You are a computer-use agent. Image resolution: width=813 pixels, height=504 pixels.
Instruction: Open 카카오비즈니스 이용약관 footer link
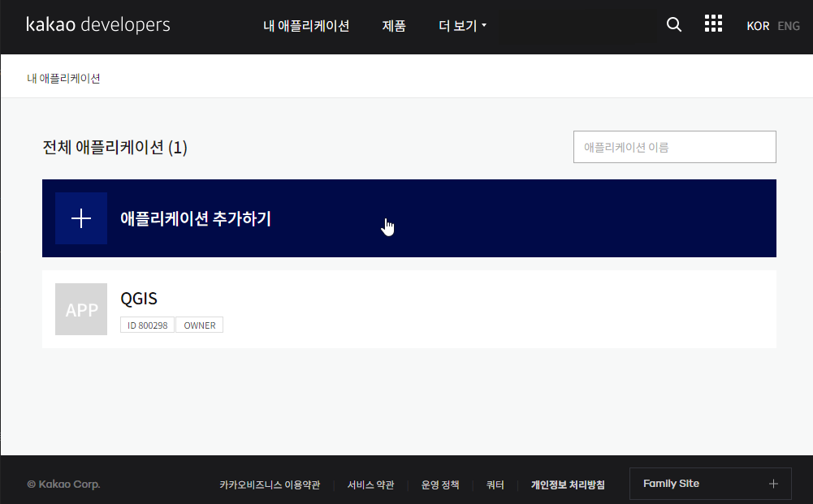(x=270, y=485)
